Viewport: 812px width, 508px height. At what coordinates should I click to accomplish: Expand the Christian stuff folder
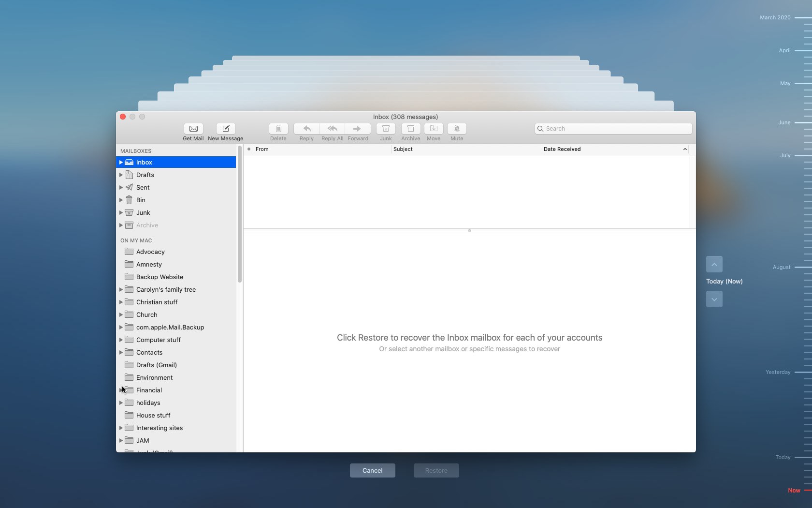(121, 302)
